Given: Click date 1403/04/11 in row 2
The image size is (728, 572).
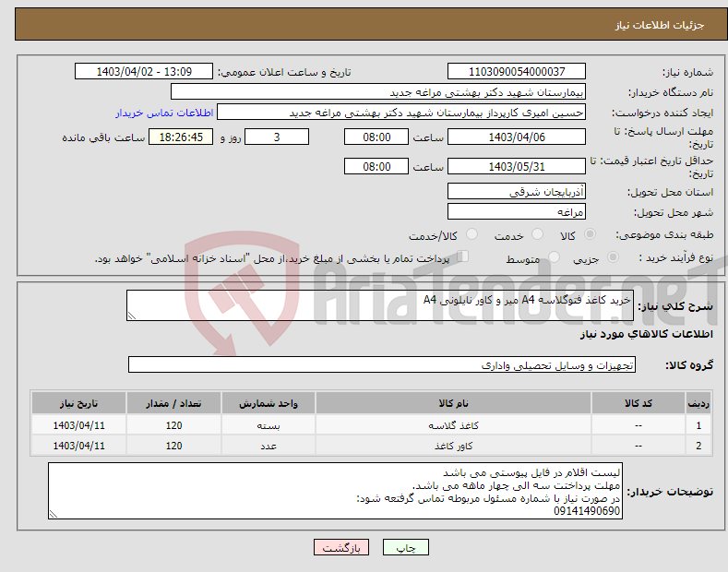Looking at the screenshot, I should pyautogui.click(x=78, y=446).
